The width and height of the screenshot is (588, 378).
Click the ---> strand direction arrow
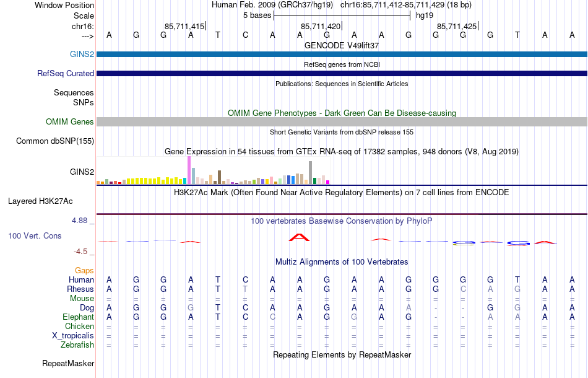pyautogui.click(x=88, y=36)
